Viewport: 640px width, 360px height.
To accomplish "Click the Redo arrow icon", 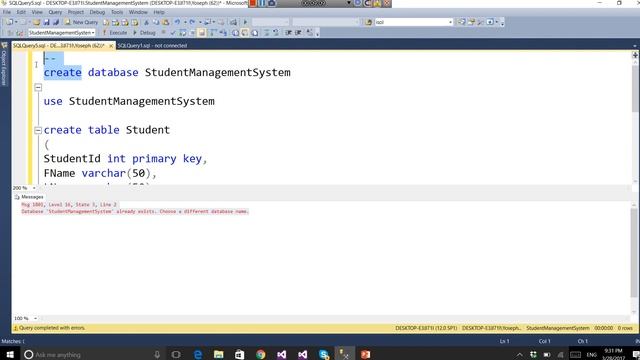I will tap(192, 22).
